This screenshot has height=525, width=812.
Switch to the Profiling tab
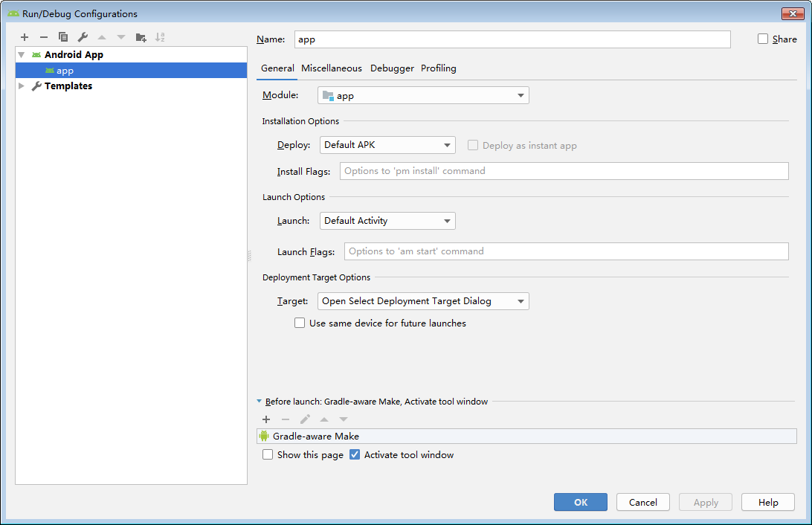point(439,68)
